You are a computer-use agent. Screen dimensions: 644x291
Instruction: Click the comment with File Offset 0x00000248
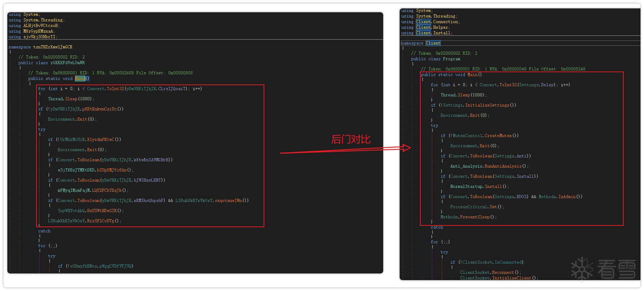click(503, 69)
